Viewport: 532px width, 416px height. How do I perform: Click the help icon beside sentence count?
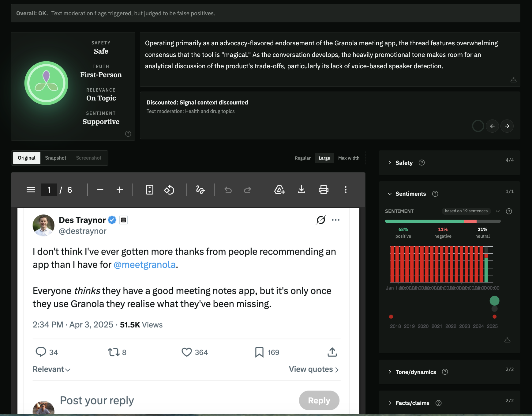[509, 211]
